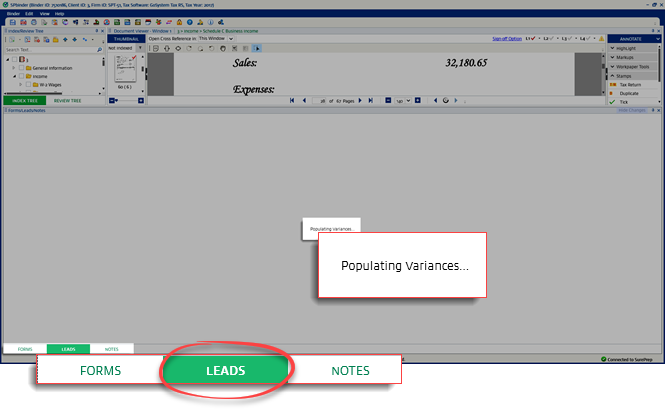Image resolution: width=665 pixels, height=418 pixels.
Task: Click the blue Information circle icon
Action: tap(210, 22)
